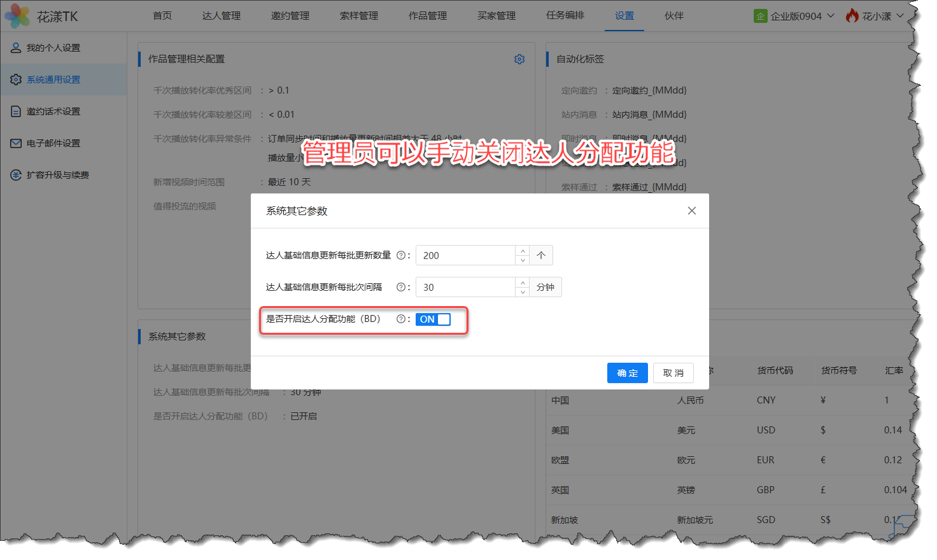
Task: Click the 确定 button
Action: [627, 373]
